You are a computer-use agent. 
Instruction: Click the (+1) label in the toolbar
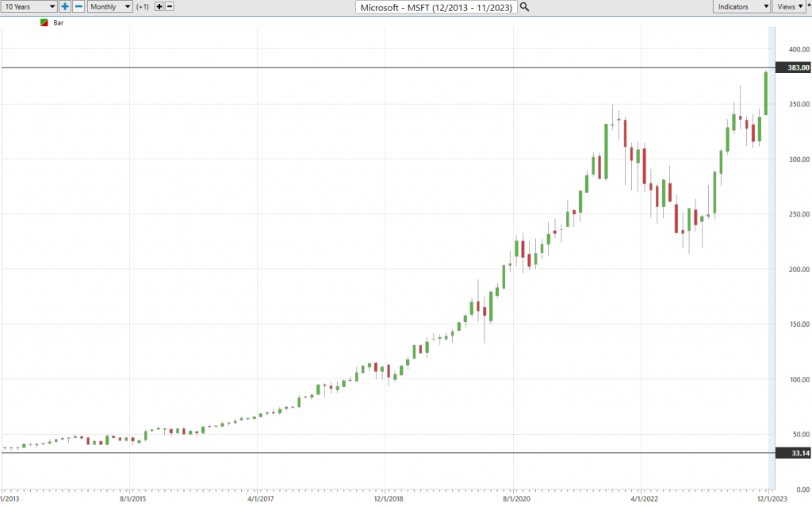pos(143,6)
